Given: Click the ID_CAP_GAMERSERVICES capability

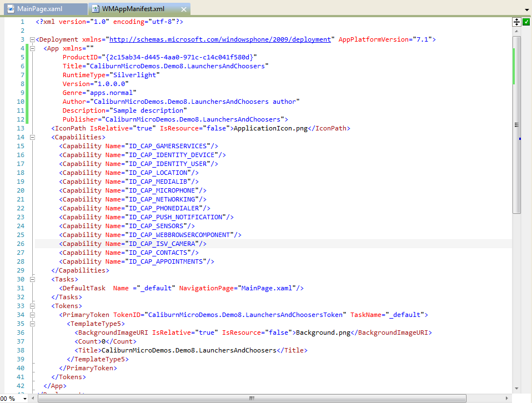Looking at the screenshot, I should [138, 146].
